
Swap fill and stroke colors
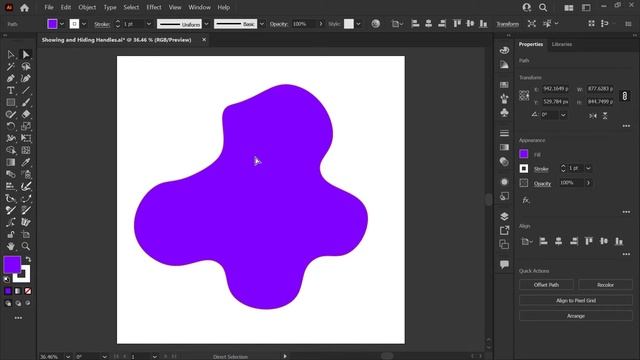tap(28, 259)
